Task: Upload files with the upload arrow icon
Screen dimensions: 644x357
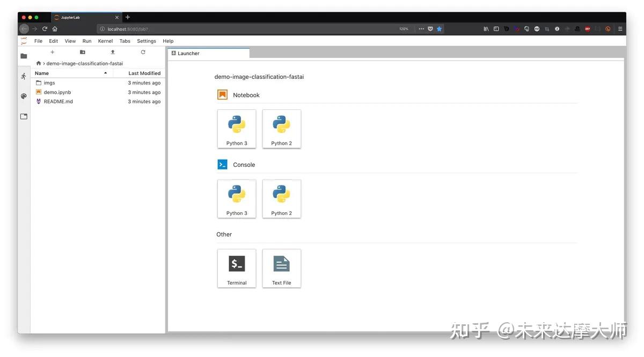Action: pos(112,52)
